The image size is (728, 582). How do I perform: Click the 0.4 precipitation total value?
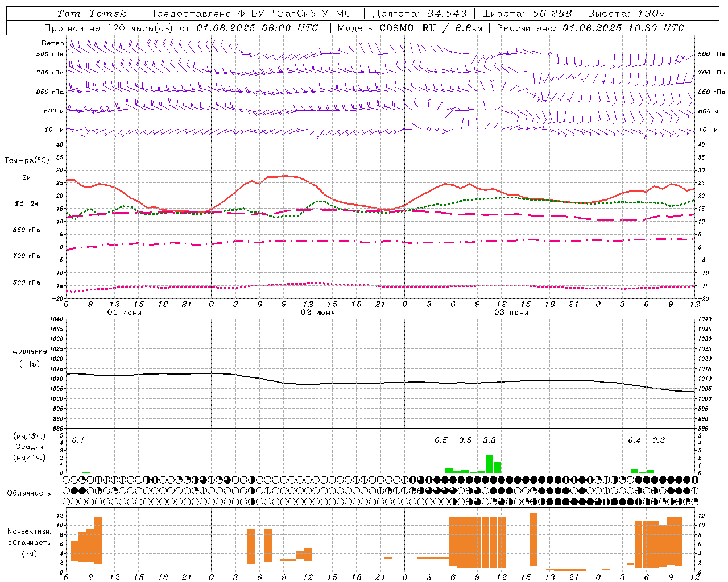coord(634,440)
